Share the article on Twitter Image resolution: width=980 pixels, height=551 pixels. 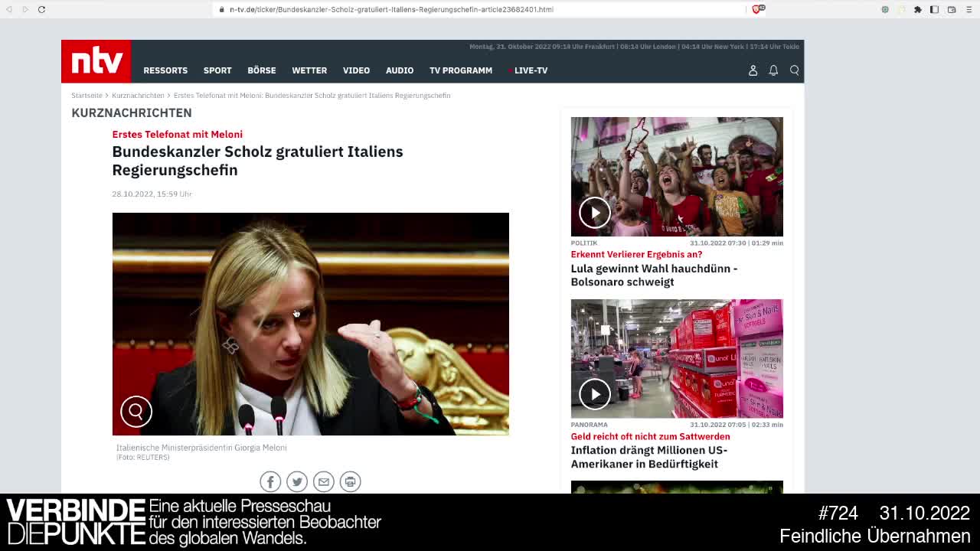coord(297,481)
